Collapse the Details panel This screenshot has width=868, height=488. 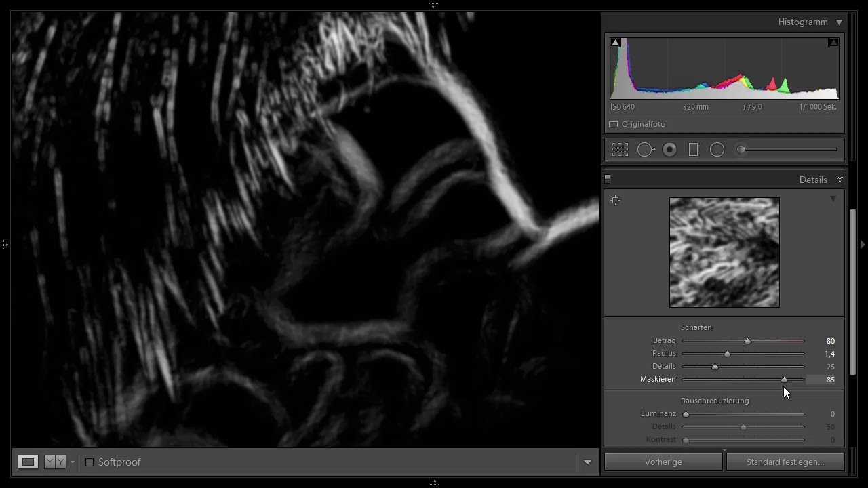[x=840, y=180]
